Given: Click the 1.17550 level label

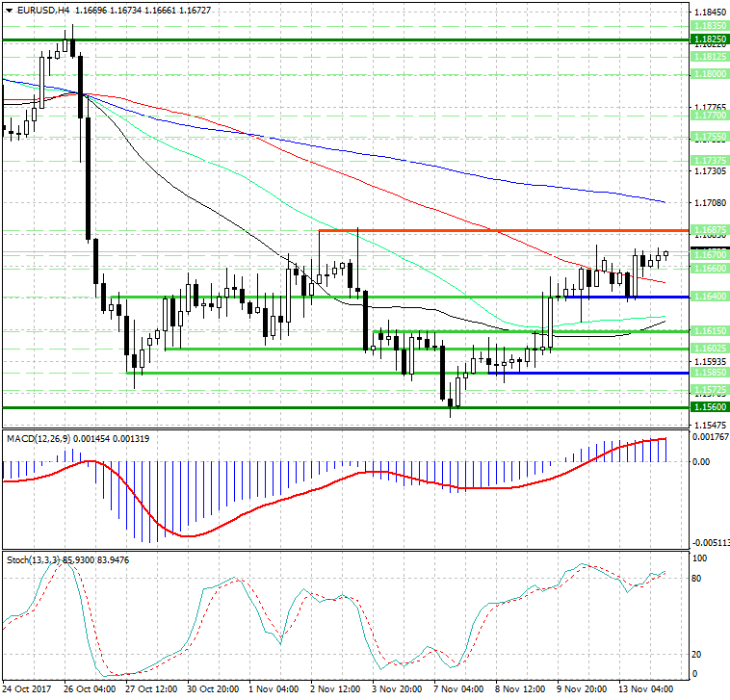Looking at the screenshot, I should click(709, 137).
